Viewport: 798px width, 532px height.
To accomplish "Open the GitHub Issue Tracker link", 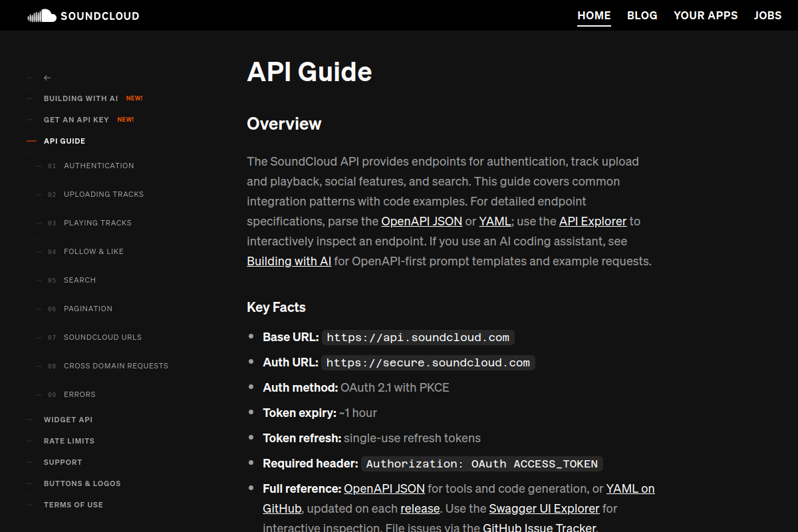I will [x=539, y=528].
